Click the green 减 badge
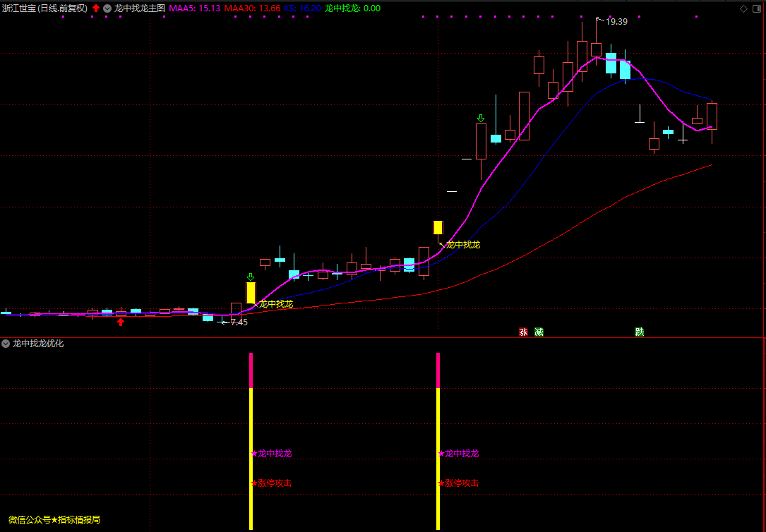The image size is (766, 532). pyautogui.click(x=539, y=332)
